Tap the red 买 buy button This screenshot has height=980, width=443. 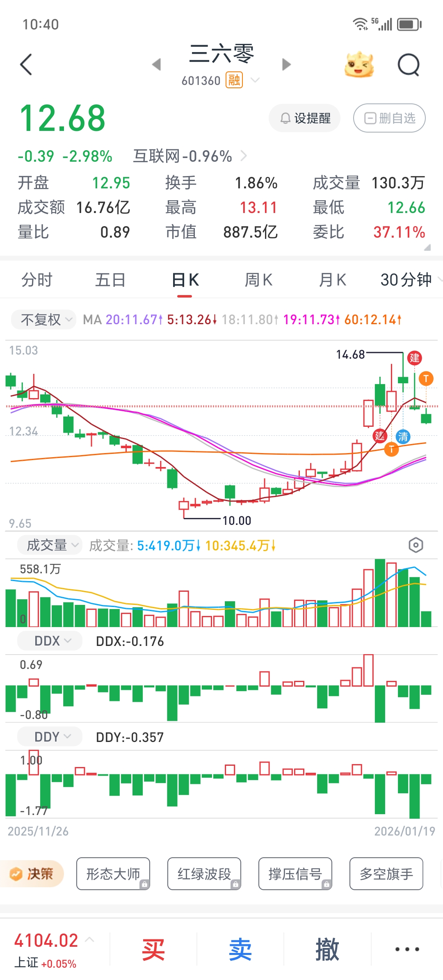pyautogui.click(x=153, y=950)
